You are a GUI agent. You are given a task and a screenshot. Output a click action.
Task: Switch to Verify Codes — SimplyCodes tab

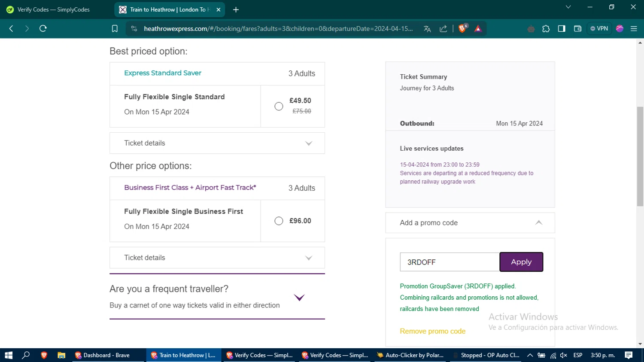54,9
